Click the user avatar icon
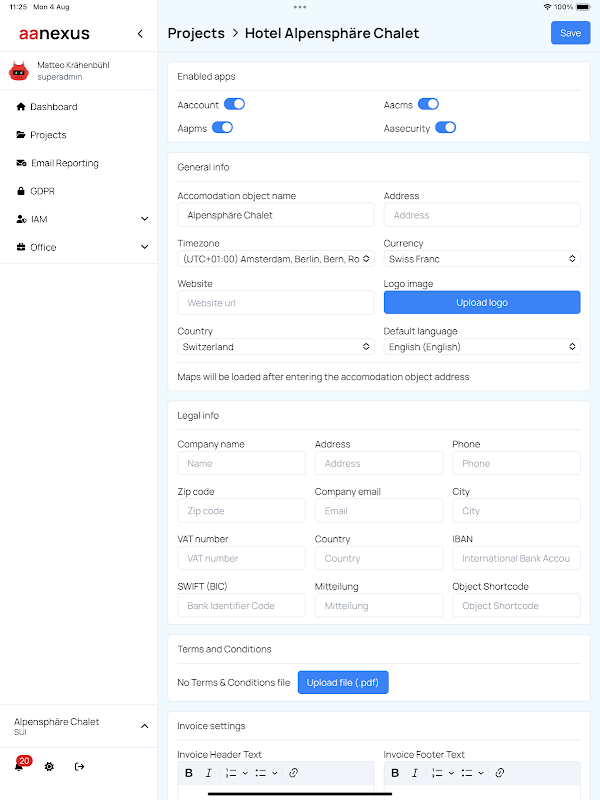Viewport: 600px width, 800px height. click(18, 70)
